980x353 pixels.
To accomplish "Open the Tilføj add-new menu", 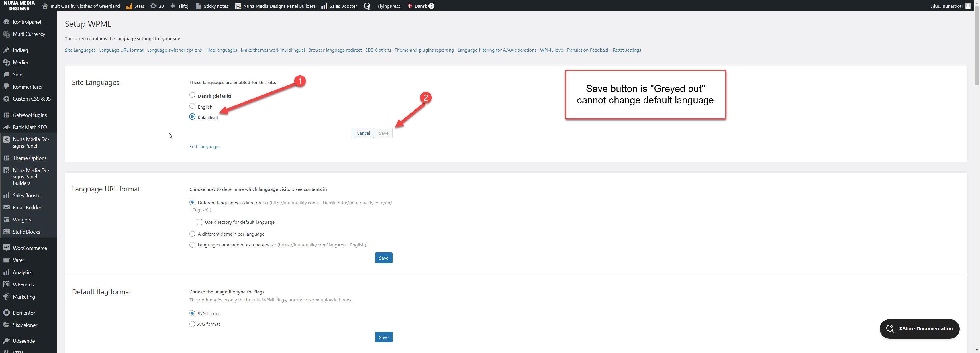I will point(179,6).
